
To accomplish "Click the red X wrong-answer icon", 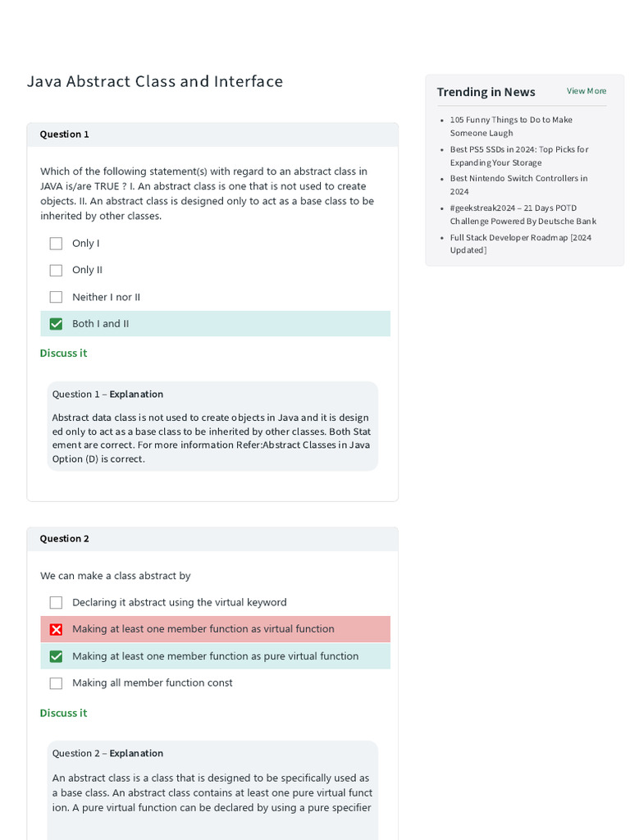I will pos(56,629).
